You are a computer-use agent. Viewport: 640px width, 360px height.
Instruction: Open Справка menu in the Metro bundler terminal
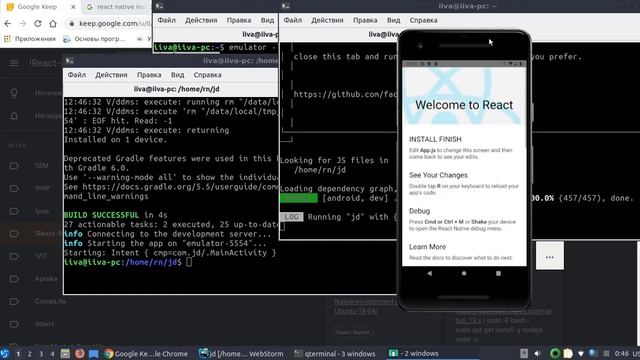(423, 20)
